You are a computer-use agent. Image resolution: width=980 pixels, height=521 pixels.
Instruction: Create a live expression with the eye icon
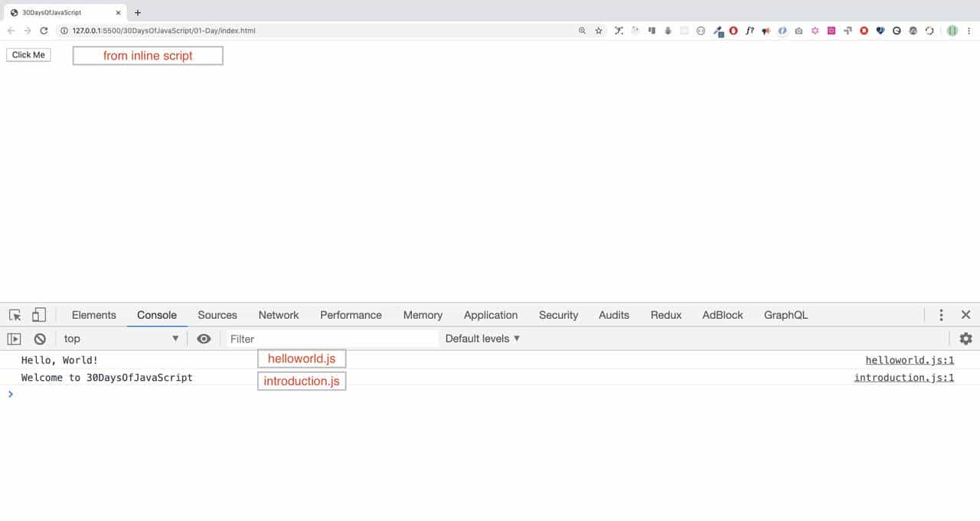point(204,339)
